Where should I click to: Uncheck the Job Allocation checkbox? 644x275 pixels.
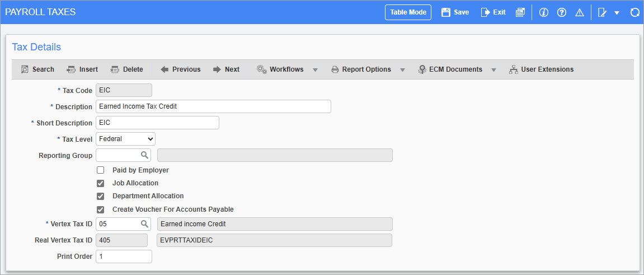pyautogui.click(x=100, y=183)
